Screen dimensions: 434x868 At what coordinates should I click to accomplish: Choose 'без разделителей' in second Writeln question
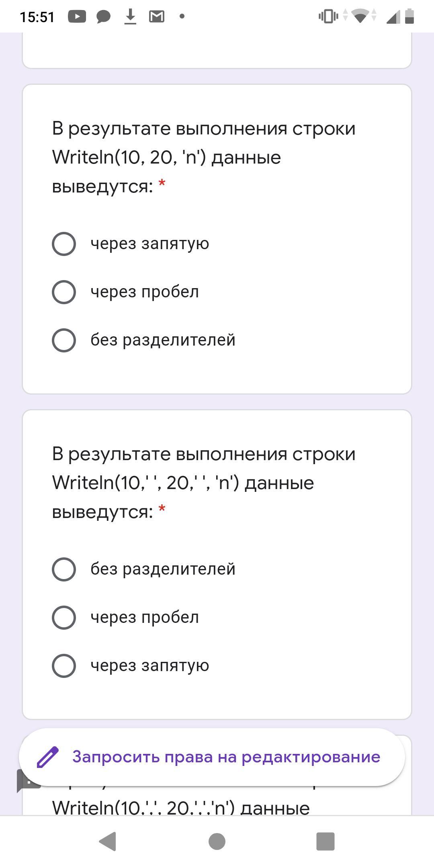click(x=64, y=569)
